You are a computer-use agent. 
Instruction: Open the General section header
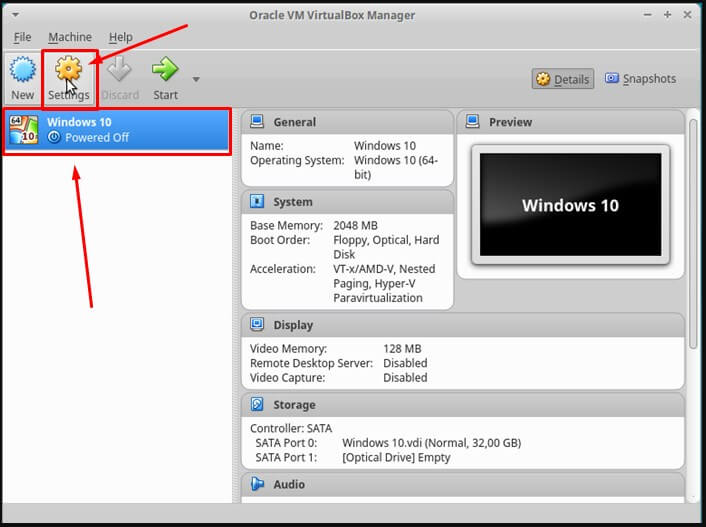tap(347, 122)
